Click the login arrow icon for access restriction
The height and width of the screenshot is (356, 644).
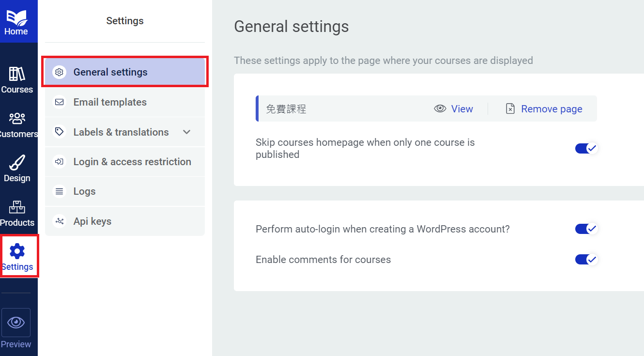pos(59,162)
